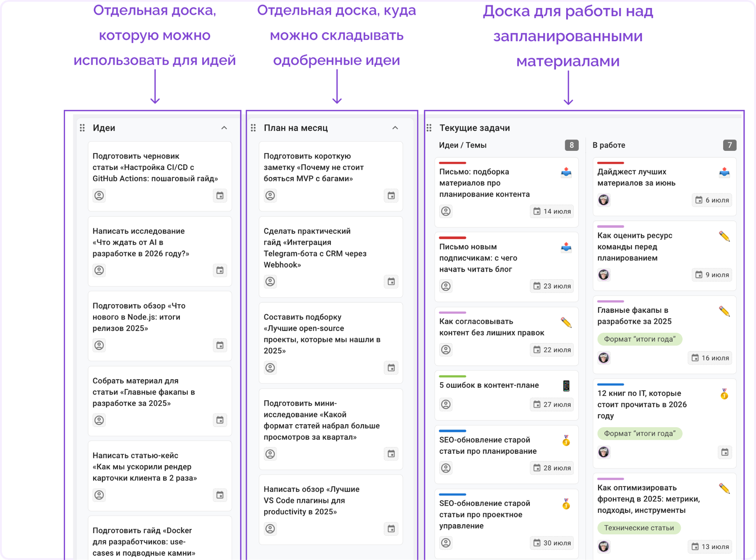Select the Идеи / Темы column header

463,145
